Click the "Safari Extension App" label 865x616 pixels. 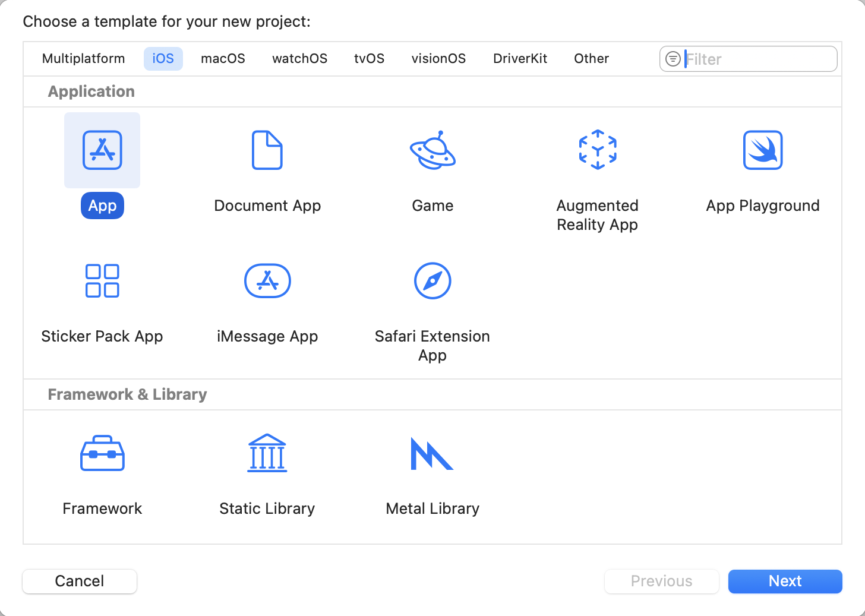pyautogui.click(x=432, y=346)
